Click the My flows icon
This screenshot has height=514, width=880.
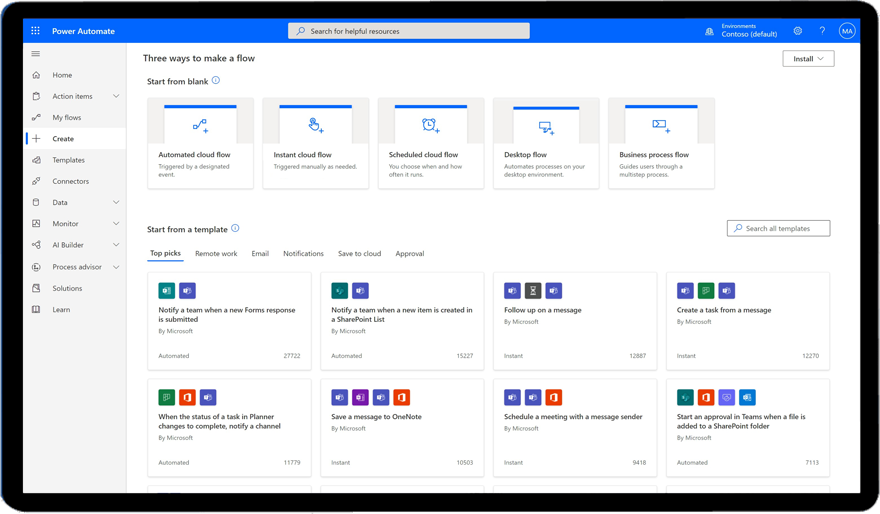(x=36, y=117)
